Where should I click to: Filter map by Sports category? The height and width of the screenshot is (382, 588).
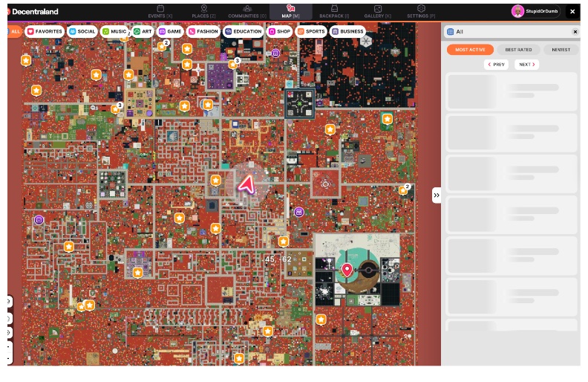tap(311, 31)
